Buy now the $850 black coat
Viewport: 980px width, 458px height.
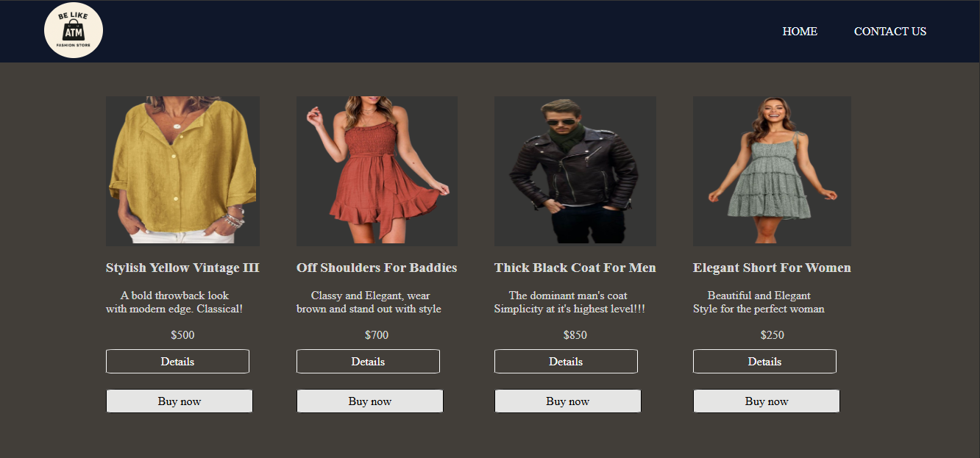[x=568, y=401]
